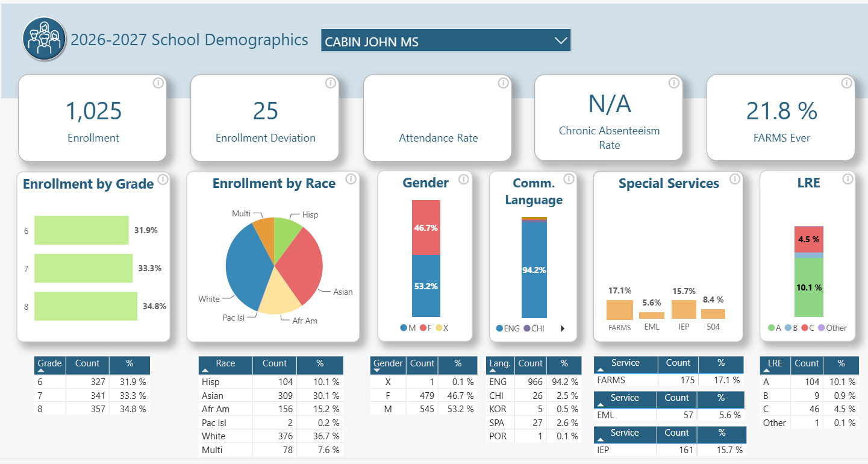
Task: Click the School Demographics people logo
Action: 45,39
